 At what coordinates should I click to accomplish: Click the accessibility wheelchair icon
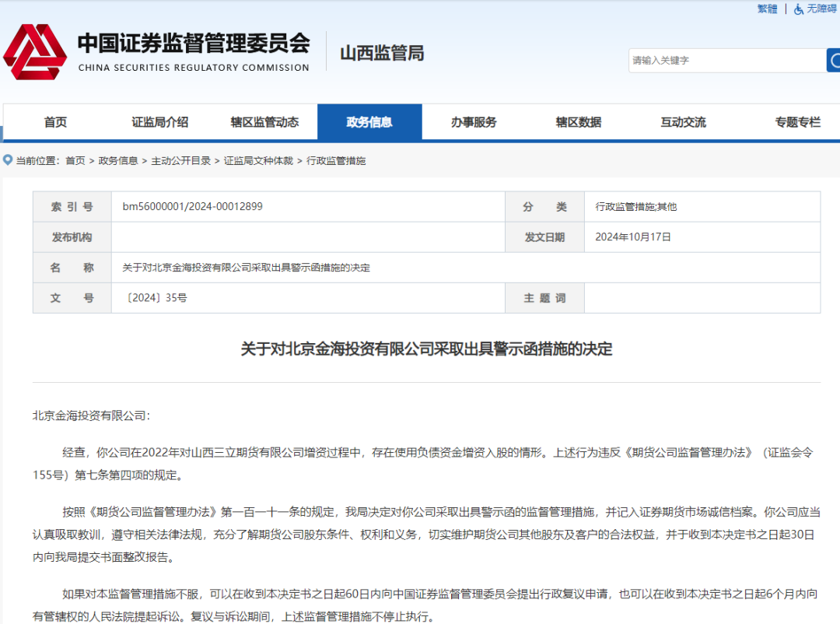point(799,9)
